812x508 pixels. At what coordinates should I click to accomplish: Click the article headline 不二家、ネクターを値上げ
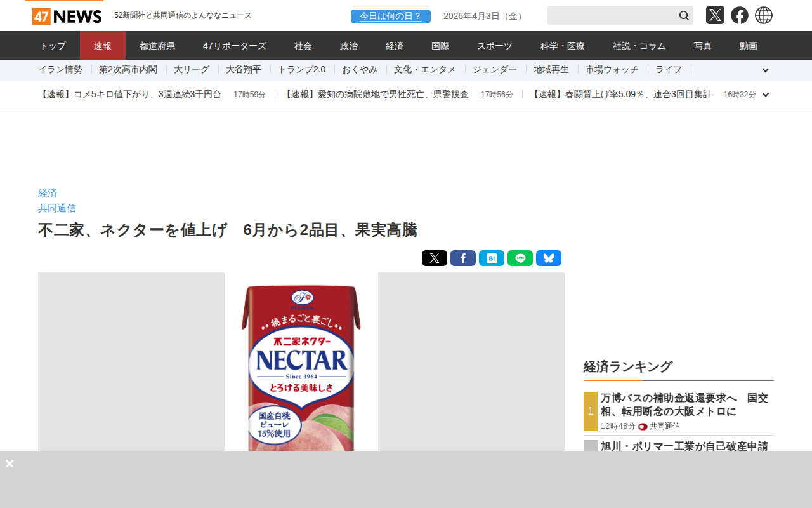(x=227, y=230)
